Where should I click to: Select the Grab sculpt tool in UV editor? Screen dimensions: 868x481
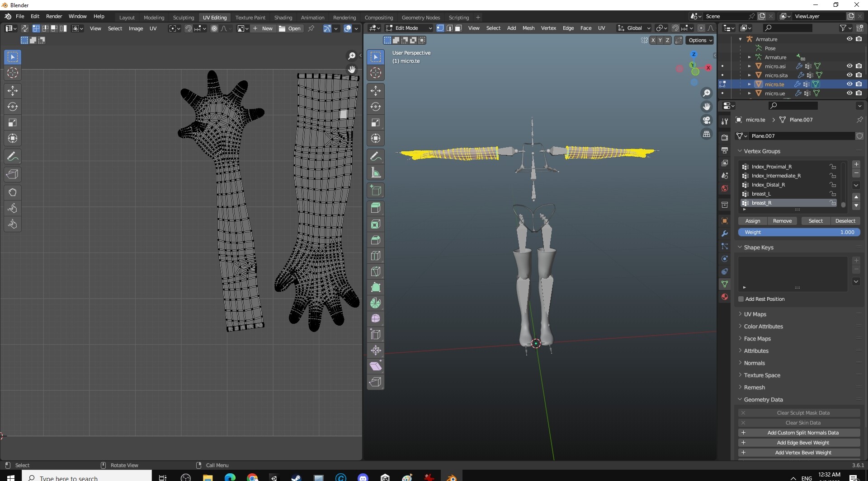[x=13, y=192]
